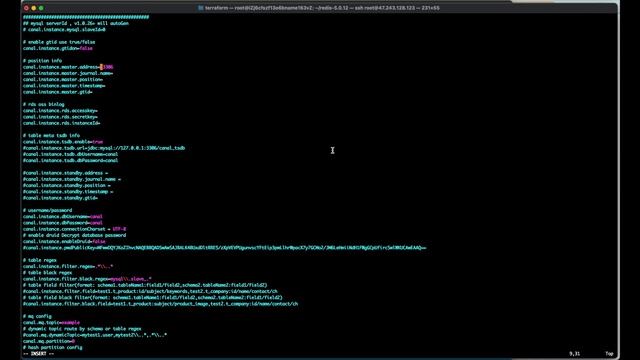Screen dimensions: 640x360
Task: Click the red close window button
Action: pyautogui.click(x=27, y=8)
